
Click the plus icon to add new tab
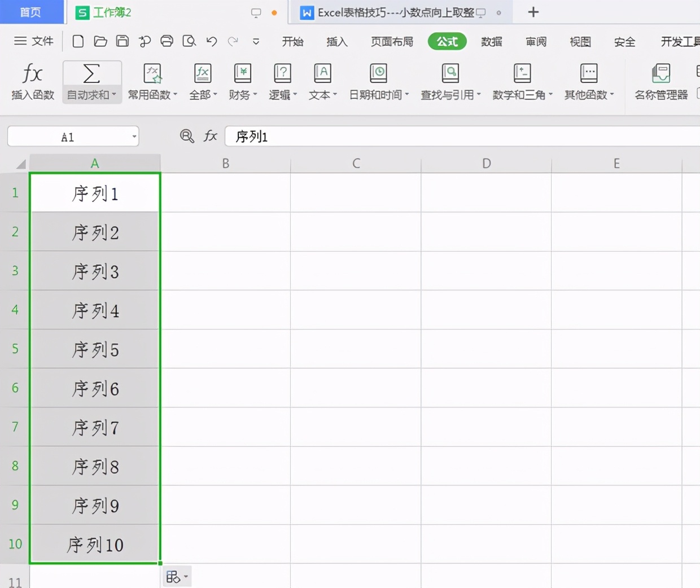coord(533,12)
